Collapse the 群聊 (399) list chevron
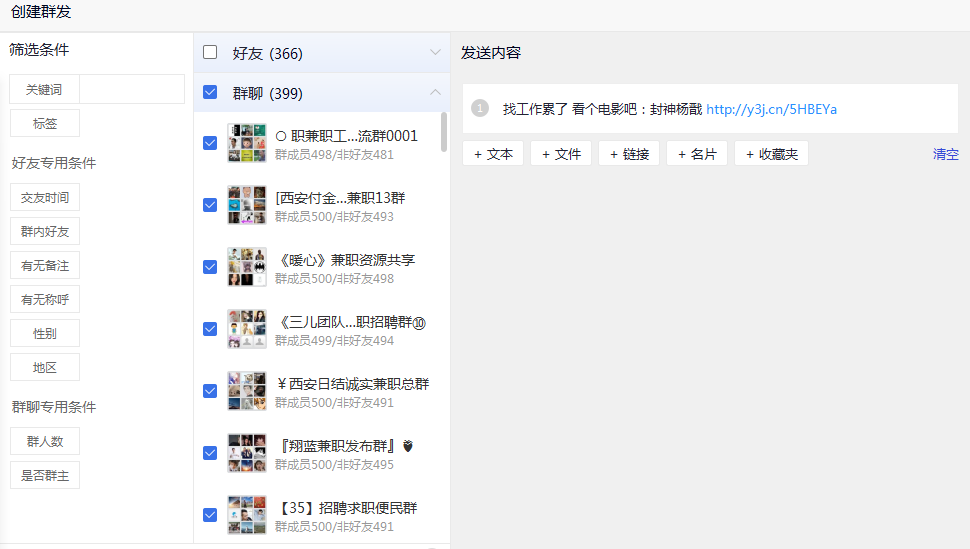 click(436, 92)
